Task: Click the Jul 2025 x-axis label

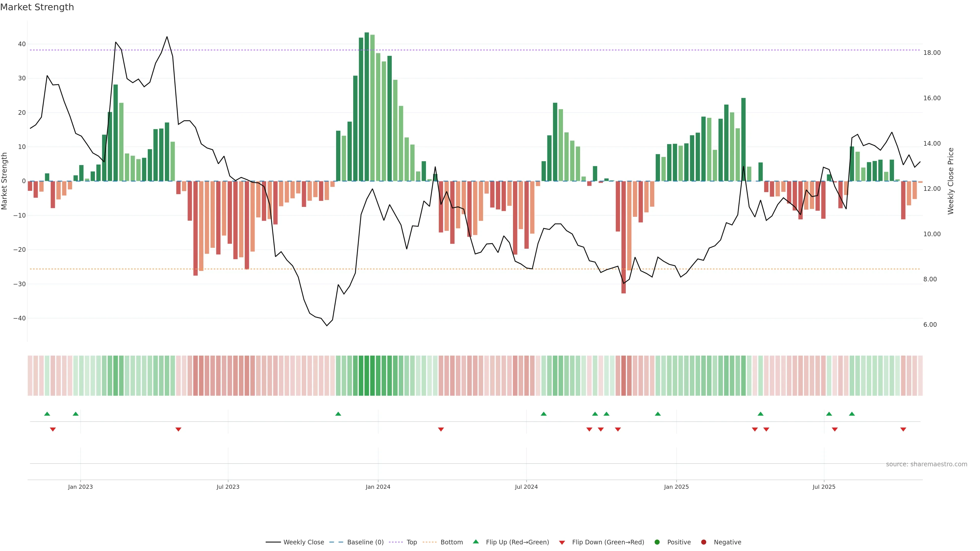Action: 824,487
